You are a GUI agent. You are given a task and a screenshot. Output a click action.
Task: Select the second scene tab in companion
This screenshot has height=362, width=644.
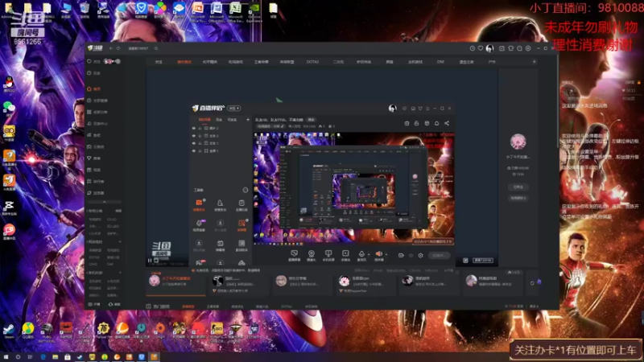(x=219, y=120)
